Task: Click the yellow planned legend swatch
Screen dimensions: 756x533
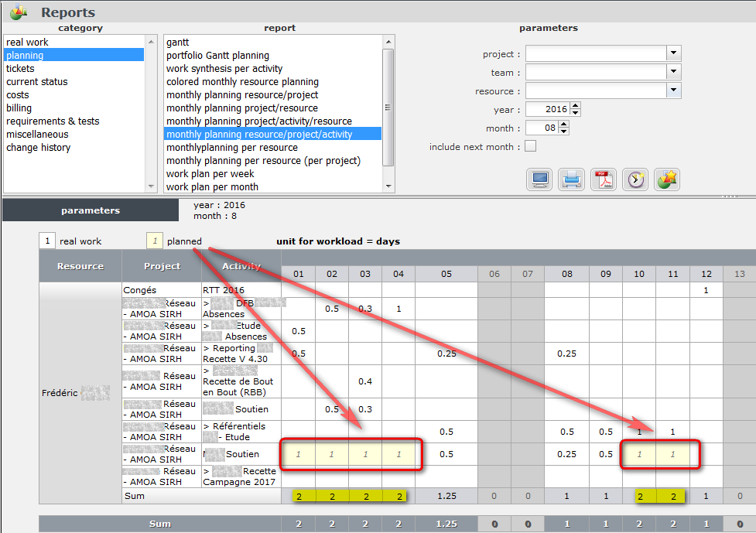Action: pyautogui.click(x=155, y=241)
